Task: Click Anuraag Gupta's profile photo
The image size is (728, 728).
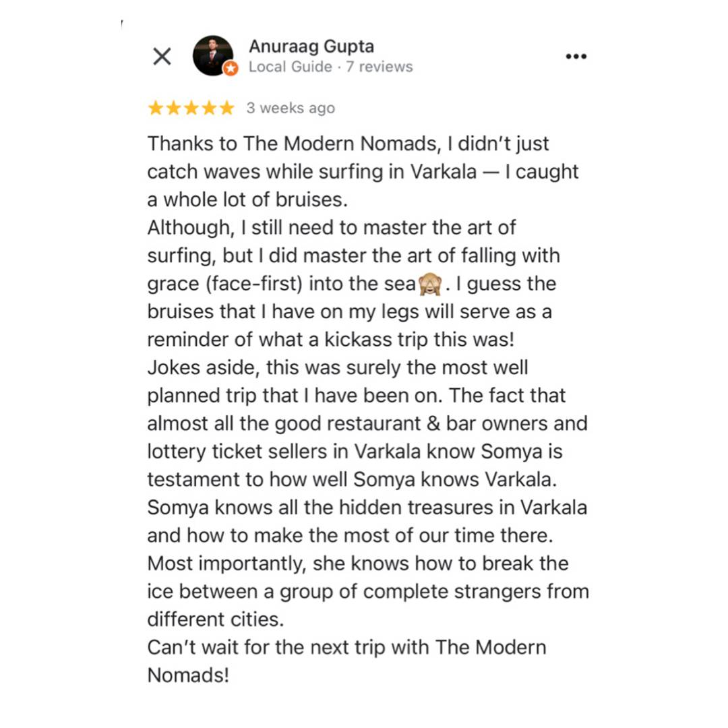Action: (x=213, y=56)
